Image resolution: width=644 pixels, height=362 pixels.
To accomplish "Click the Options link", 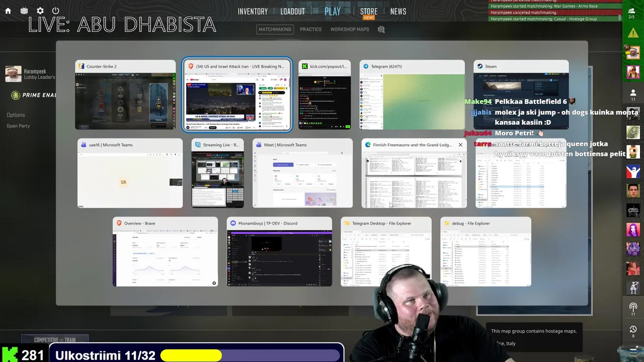I will [16, 115].
